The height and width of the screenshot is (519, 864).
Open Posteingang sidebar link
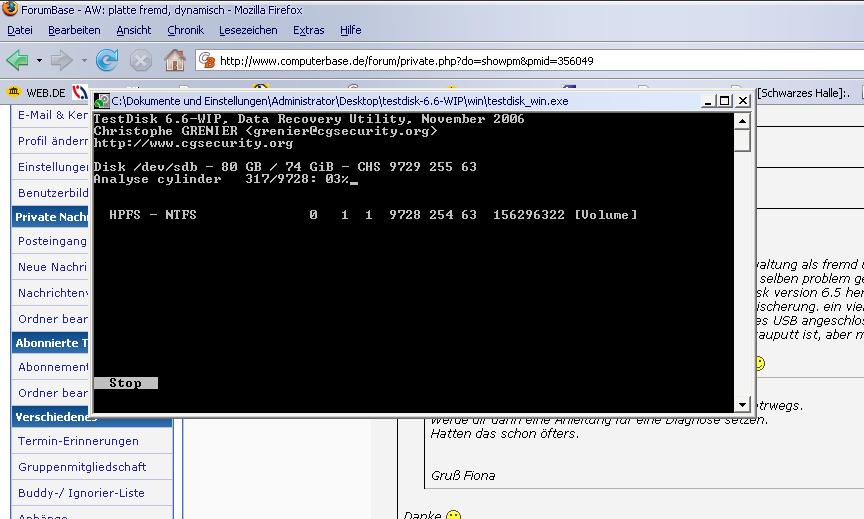click(x=52, y=241)
